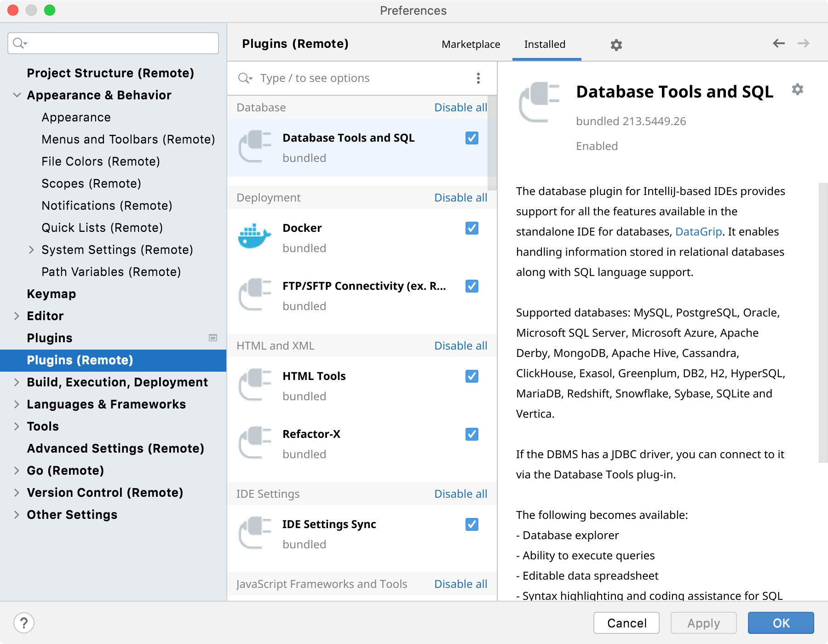
Task: Toggle the IDE Settings Sync checkbox
Action: coord(471,524)
